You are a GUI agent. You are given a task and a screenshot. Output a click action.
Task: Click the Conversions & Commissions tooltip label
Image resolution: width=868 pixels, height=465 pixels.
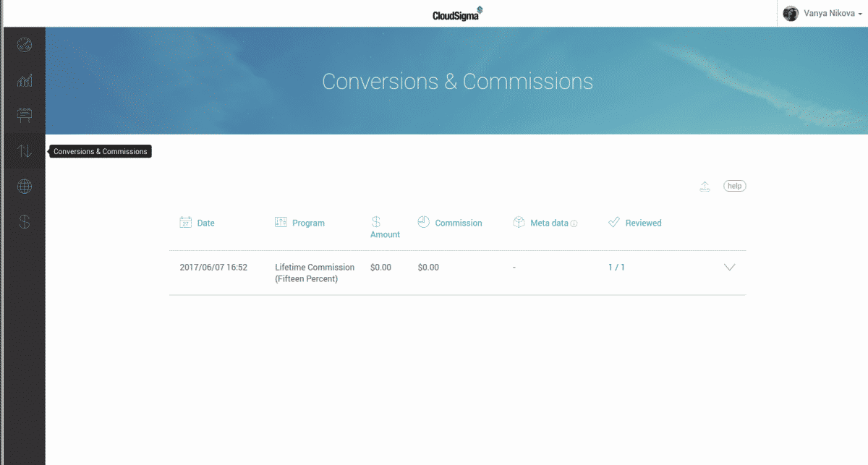(x=100, y=151)
